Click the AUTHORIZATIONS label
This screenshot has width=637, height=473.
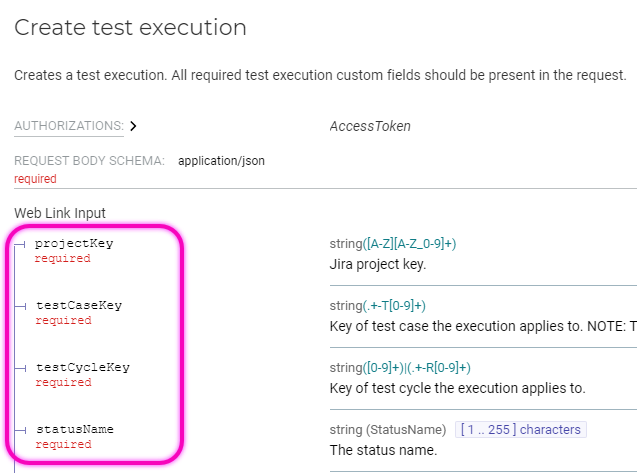click(68, 126)
